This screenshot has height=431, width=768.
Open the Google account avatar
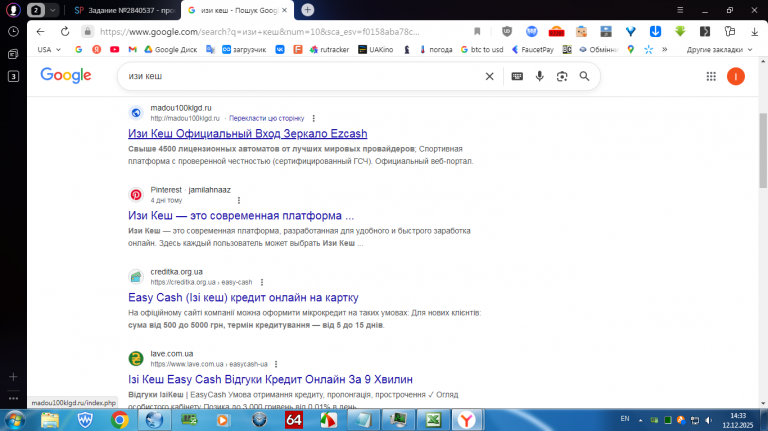pos(736,76)
